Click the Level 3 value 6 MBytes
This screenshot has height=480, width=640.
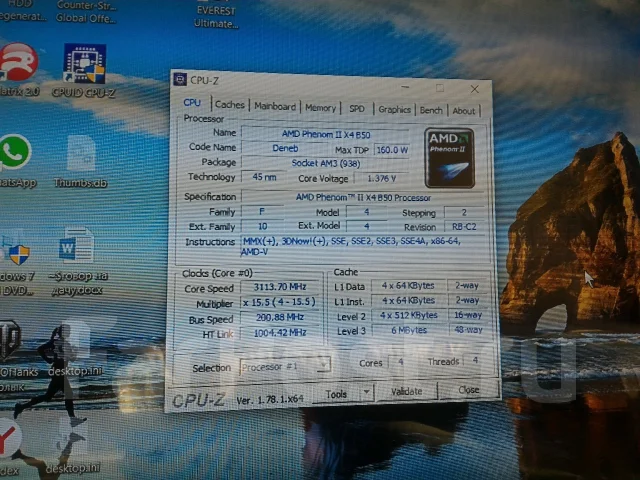(x=409, y=330)
